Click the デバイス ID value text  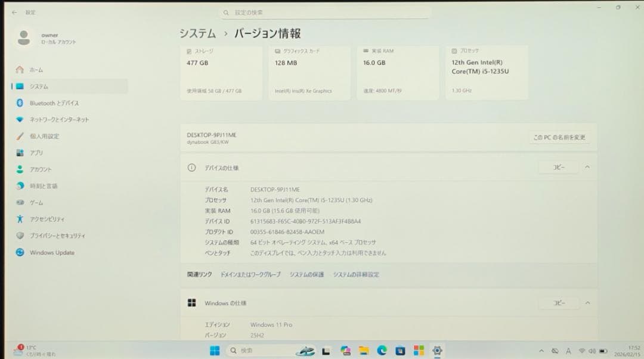pyautogui.click(x=305, y=221)
